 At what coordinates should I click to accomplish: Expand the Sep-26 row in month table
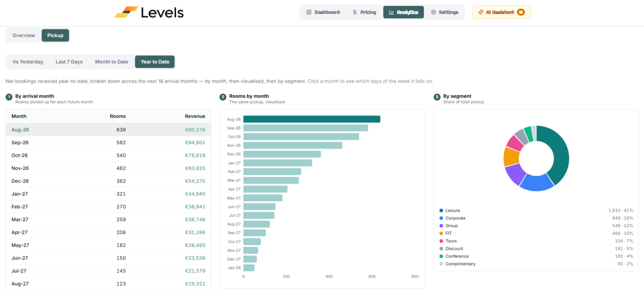coord(108,143)
